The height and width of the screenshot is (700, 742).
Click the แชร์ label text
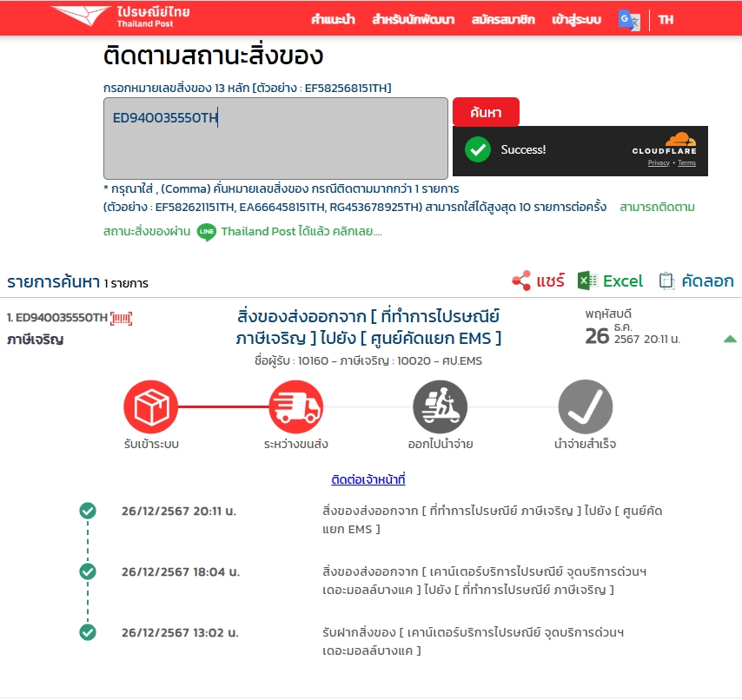550,281
